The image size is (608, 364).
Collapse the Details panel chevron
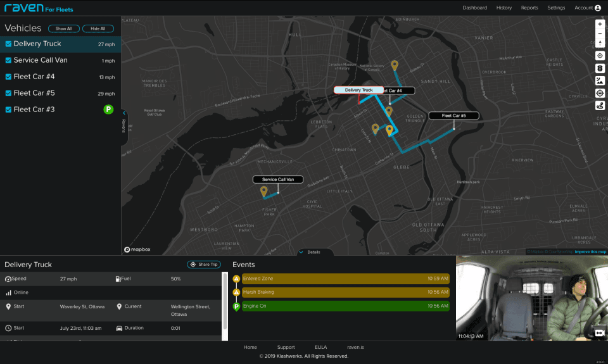[301, 252]
